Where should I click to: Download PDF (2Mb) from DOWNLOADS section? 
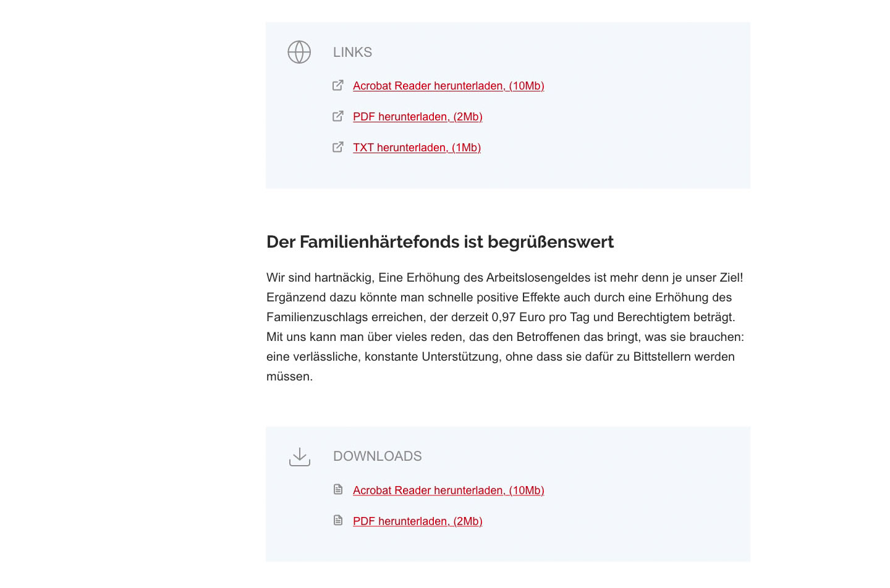click(417, 521)
